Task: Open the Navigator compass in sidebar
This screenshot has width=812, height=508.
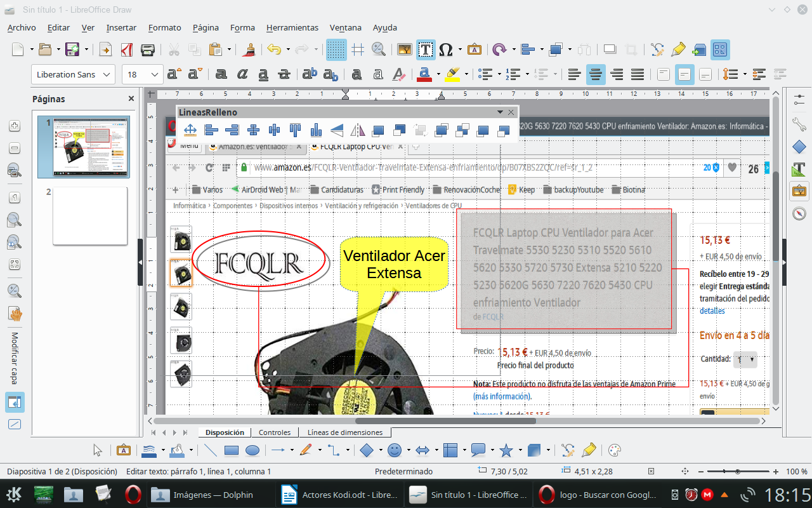Action: pos(799,213)
